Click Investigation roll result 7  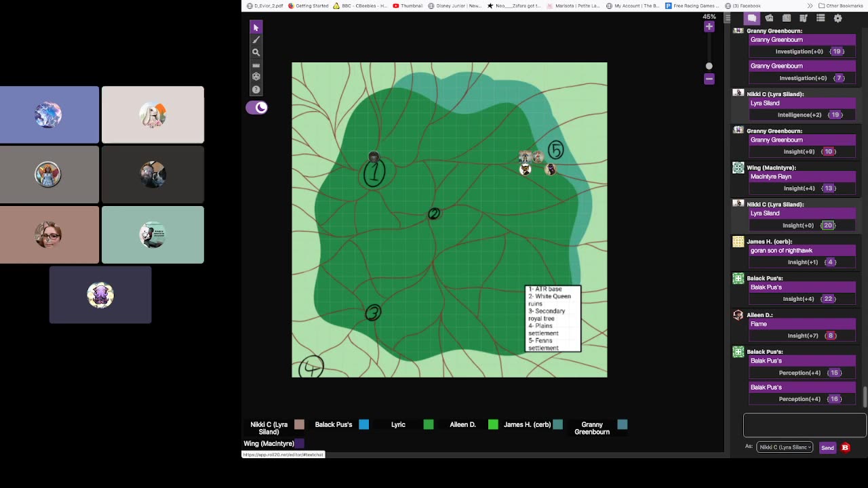[839, 78]
